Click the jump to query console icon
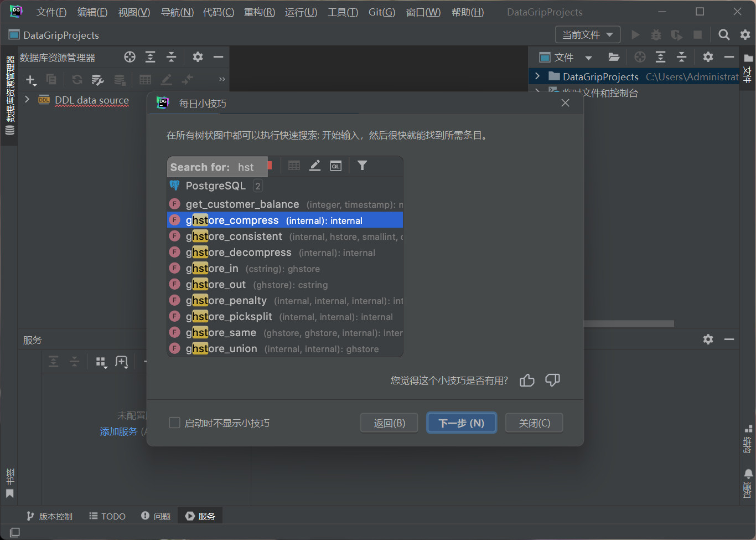This screenshot has height=540, width=756. 187,80
